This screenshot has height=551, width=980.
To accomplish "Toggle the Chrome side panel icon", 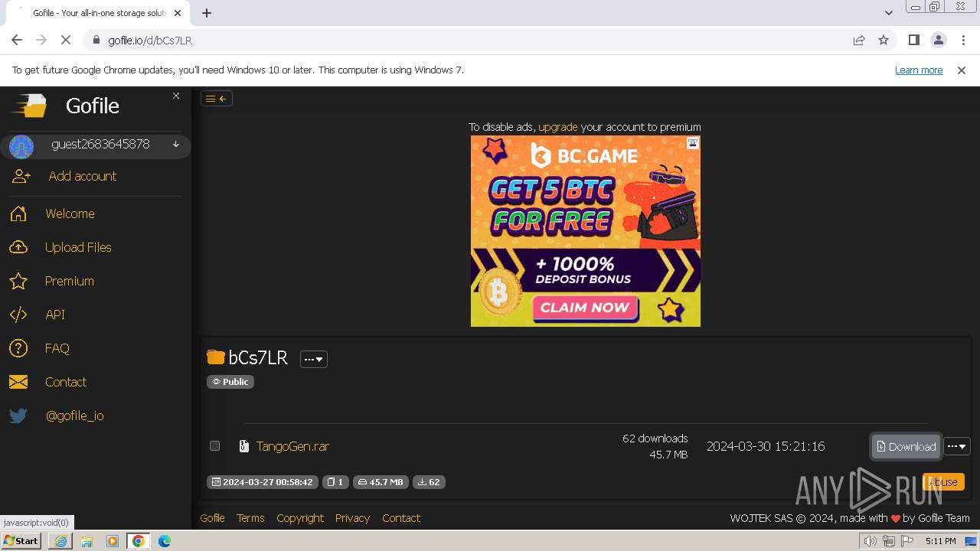I will point(913,40).
